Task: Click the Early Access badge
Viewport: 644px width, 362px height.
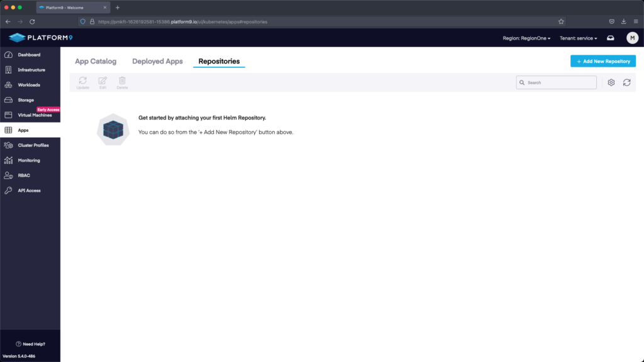Action: pos(48,109)
